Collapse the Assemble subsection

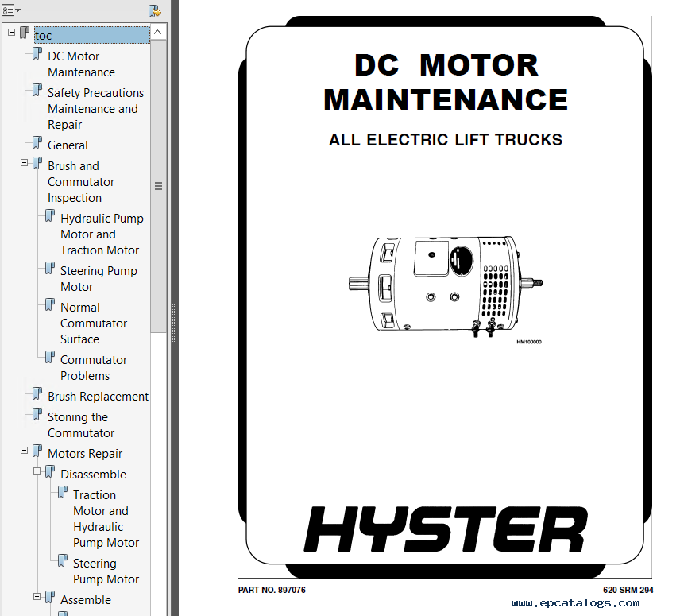pyautogui.click(x=37, y=596)
